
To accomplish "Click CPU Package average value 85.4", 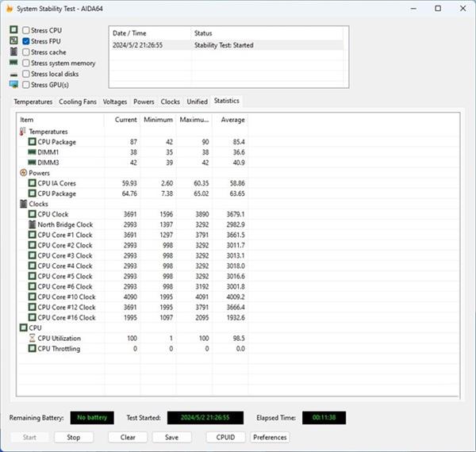I will pos(239,142).
